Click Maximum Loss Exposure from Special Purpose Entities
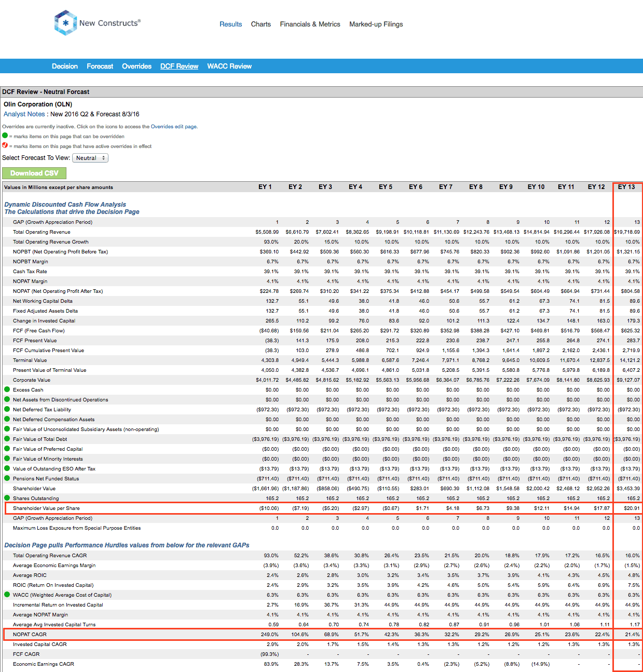Image resolution: width=643 pixels, height=672 pixels. [x=77, y=528]
